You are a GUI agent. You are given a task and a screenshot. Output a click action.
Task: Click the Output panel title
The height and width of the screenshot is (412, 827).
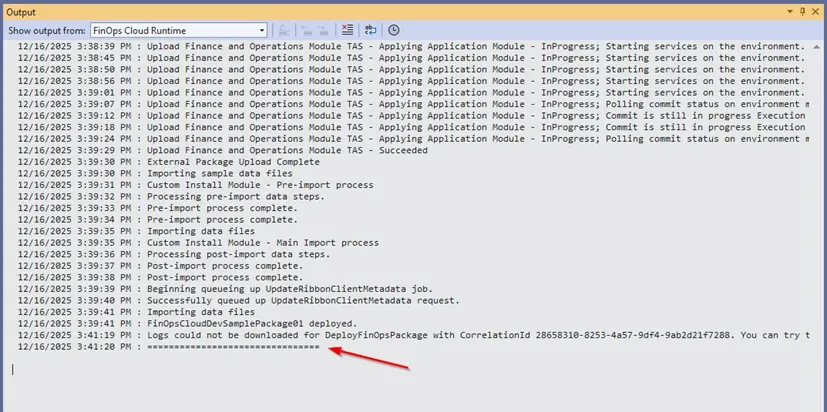point(21,12)
